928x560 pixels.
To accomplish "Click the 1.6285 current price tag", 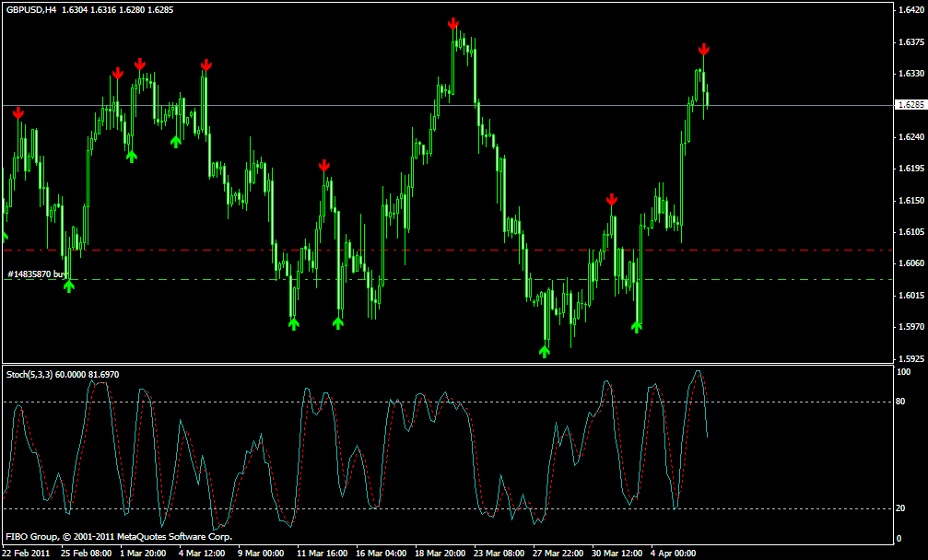I will pos(910,105).
